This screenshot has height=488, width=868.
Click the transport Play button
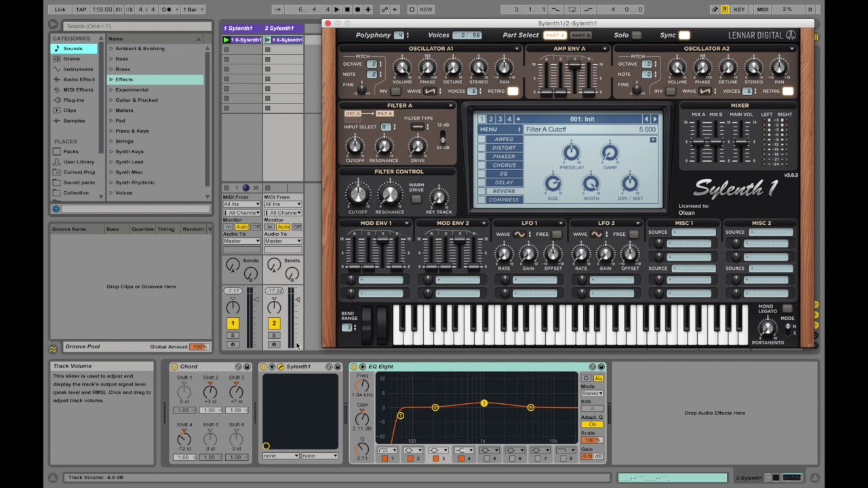[x=337, y=9]
